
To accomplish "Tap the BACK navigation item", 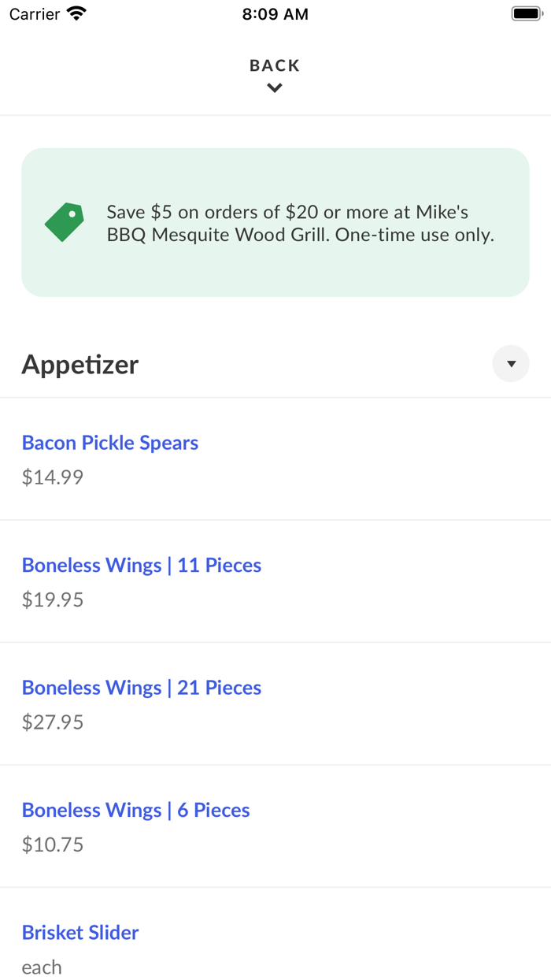I will (274, 65).
